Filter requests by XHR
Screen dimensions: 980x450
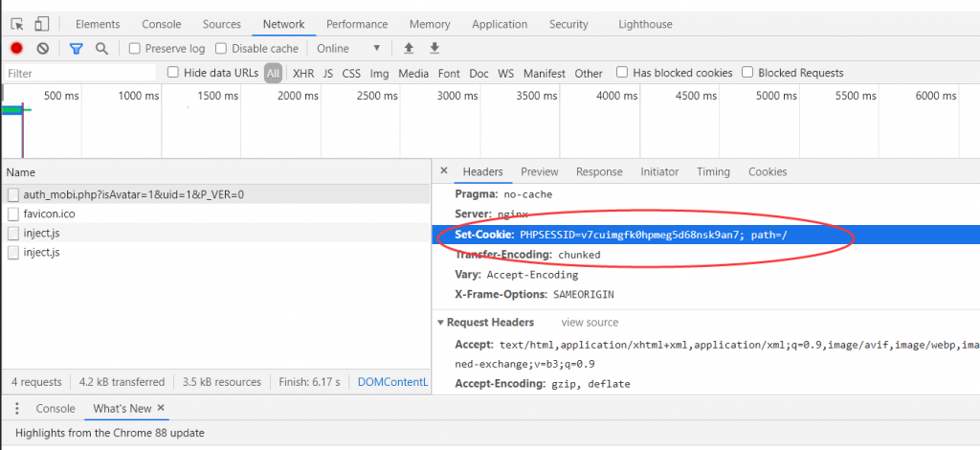pyautogui.click(x=303, y=73)
